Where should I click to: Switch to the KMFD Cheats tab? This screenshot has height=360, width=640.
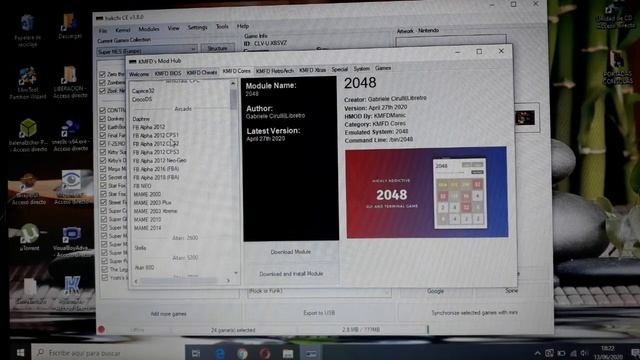[x=202, y=73]
